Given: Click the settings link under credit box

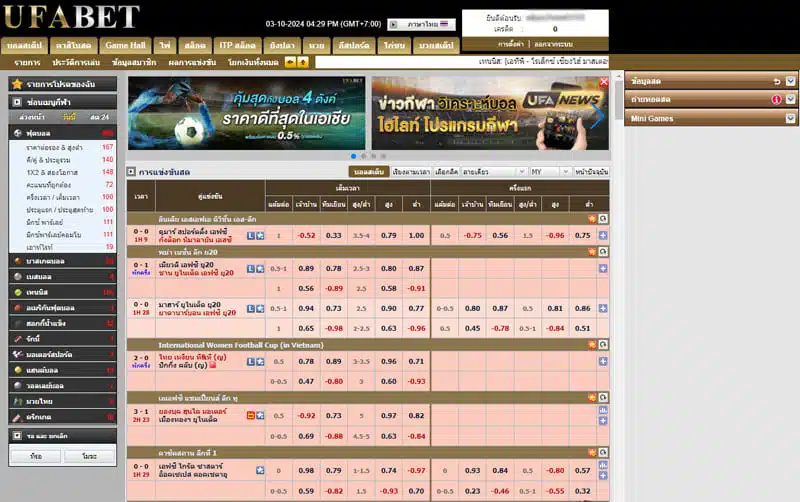Looking at the screenshot, I should tap(511, 44).
